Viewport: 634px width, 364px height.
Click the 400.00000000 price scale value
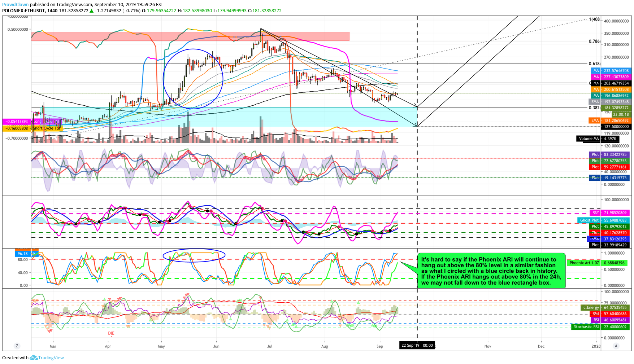[x=616, y=21]
